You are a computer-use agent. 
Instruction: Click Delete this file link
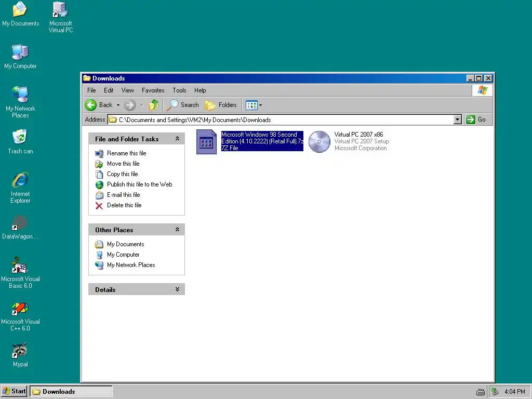click(124, 205)
